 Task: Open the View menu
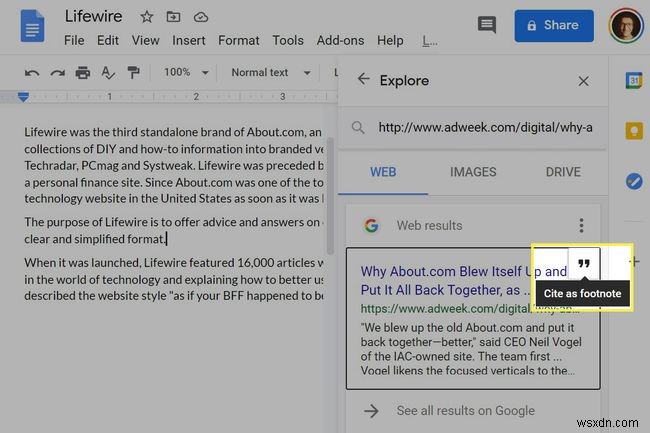146,41
